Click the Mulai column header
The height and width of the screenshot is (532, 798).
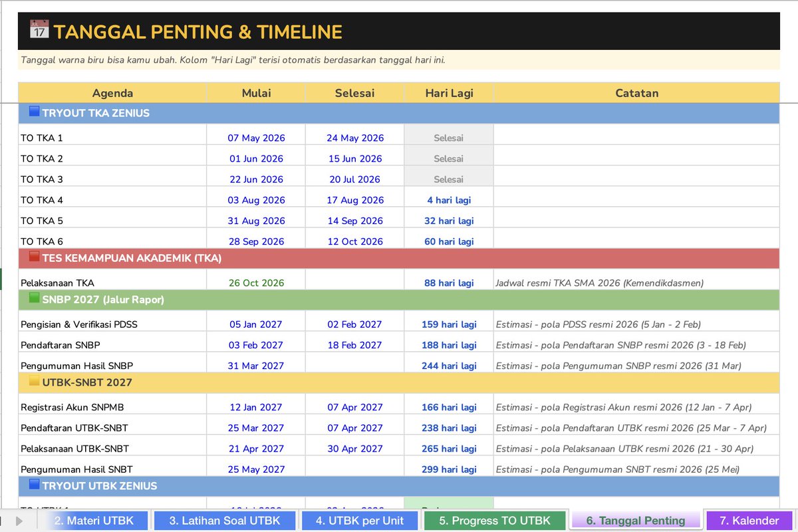point(256,93)
